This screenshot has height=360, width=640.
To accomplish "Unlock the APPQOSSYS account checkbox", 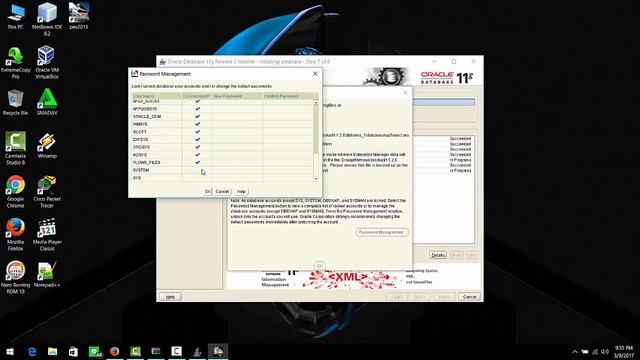I will point(197,109).
